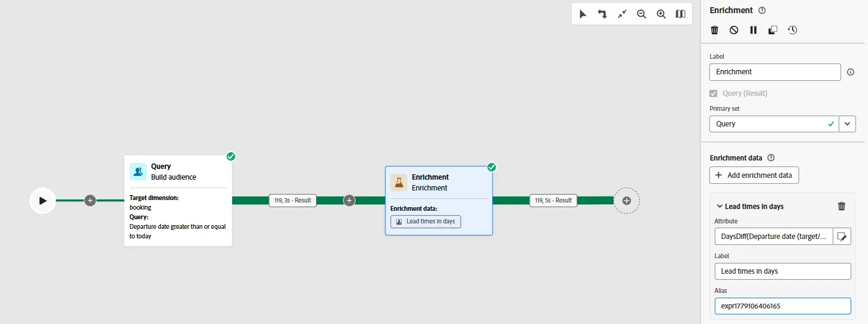This screenshot has height=324, width=868.
Task: Click the 'Alias' field label
Action: click(721, 290)
